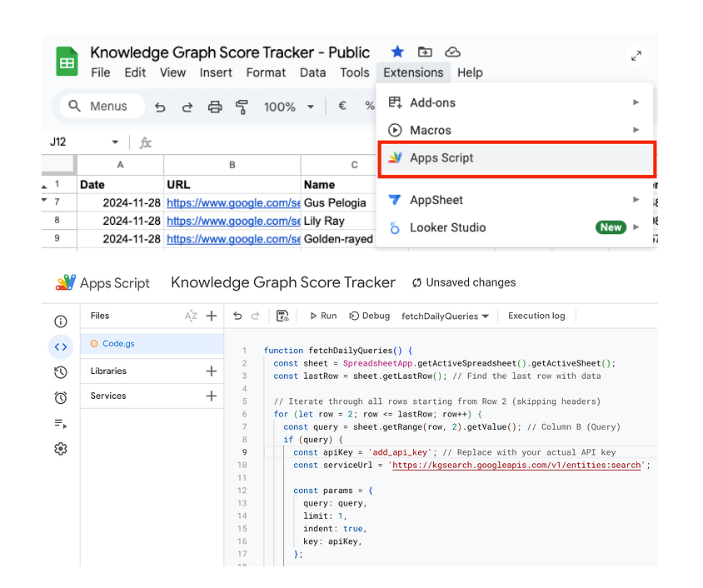Image resolution: width=703 pixels, height=588 pixels.
Task: Save project with the save icon
Action: [x=282, y=316]
